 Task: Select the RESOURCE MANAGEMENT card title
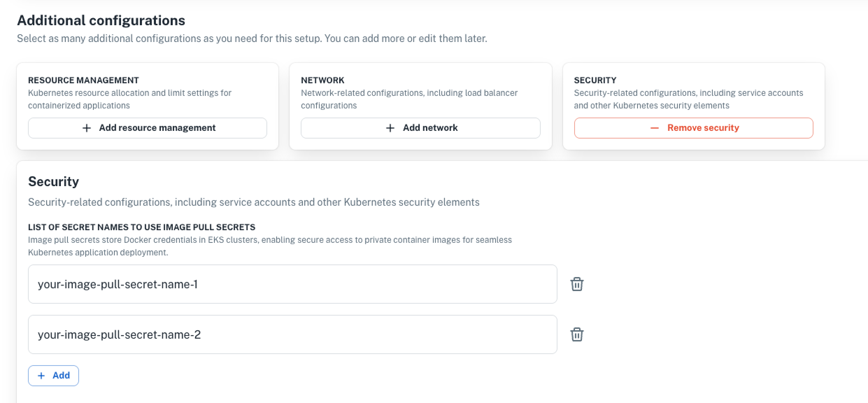[x=83, y=80]
